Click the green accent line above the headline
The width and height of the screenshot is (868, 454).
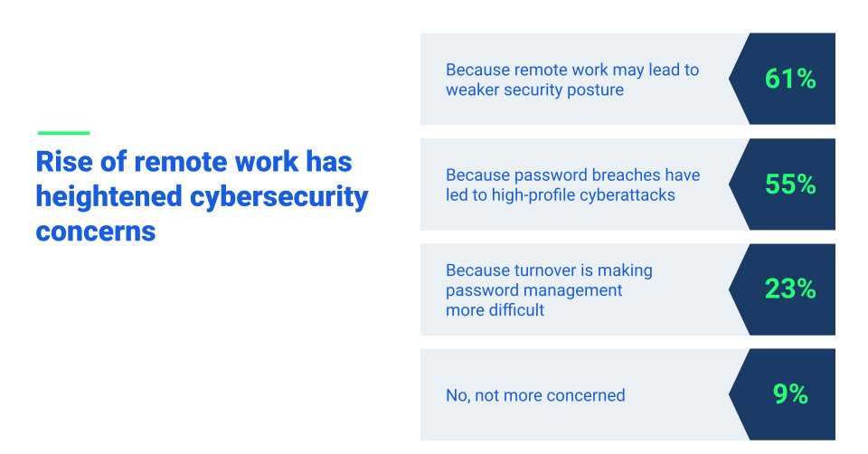(62, 133)
